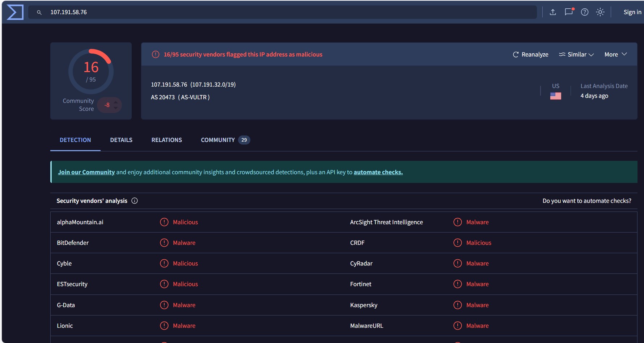Click the alert icon in the flagged banner
644x343 pixels.
(156, 54)
